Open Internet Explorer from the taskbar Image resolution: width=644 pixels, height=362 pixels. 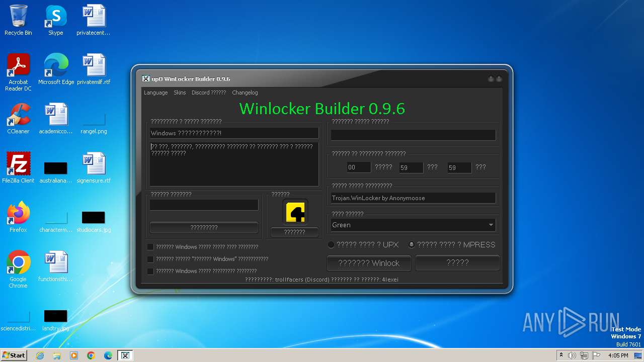tap(40, 355)
